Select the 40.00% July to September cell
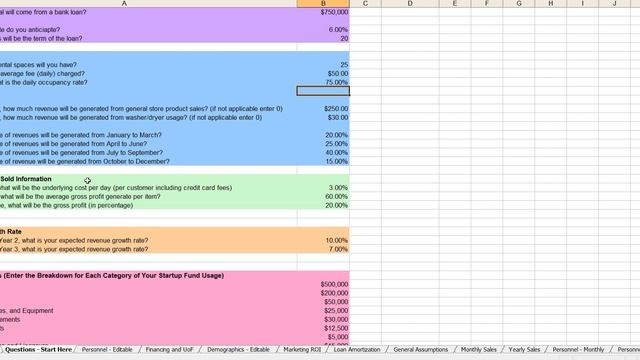Screen dimensions: 640x360 pyautogui.click(x=323, y=153)
